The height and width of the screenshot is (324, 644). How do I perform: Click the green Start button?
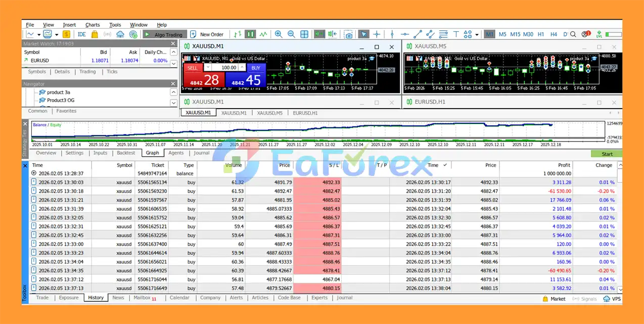607,154
